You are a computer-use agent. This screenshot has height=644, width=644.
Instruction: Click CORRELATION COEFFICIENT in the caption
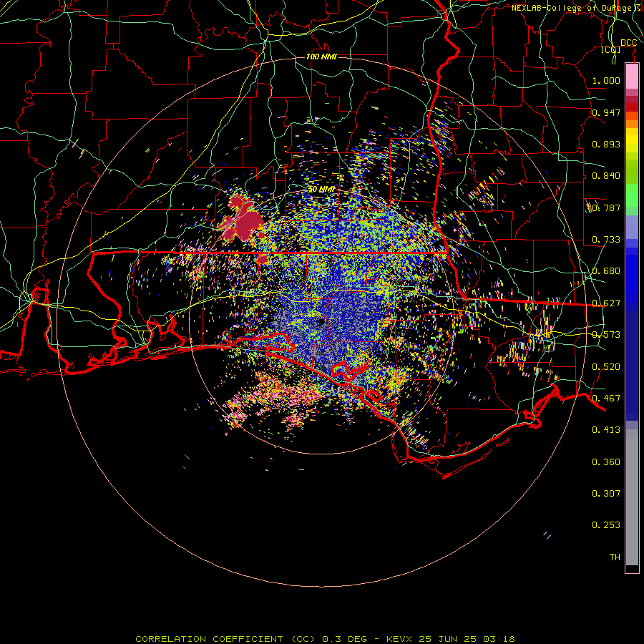click(x=209, y=639)
